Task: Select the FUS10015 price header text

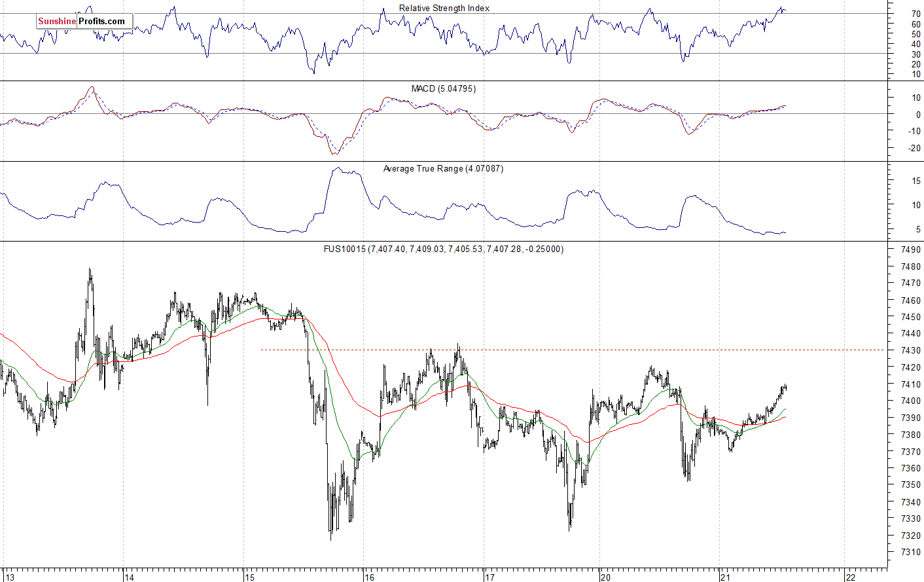Action: pos(444,249)
